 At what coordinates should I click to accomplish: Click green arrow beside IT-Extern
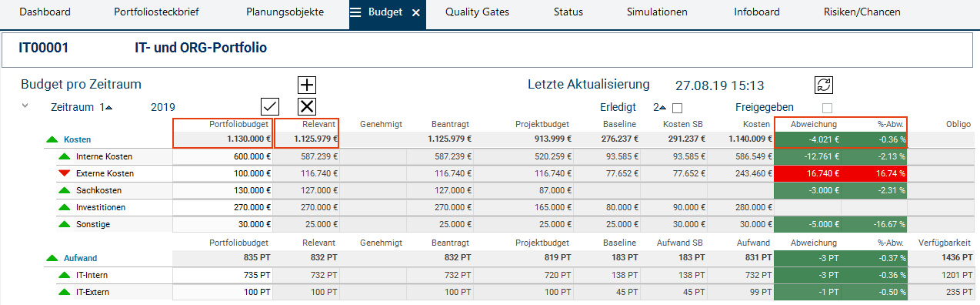pos(64,292)
